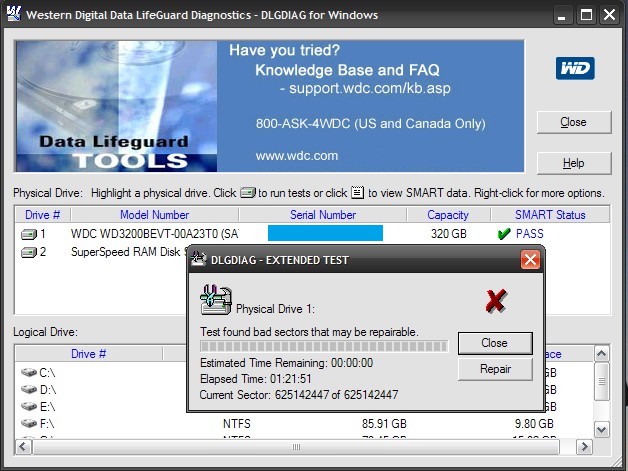628x471 pixels.
Task: Click the Estimated Time Remaining text
Action: [x=286, y=363]
